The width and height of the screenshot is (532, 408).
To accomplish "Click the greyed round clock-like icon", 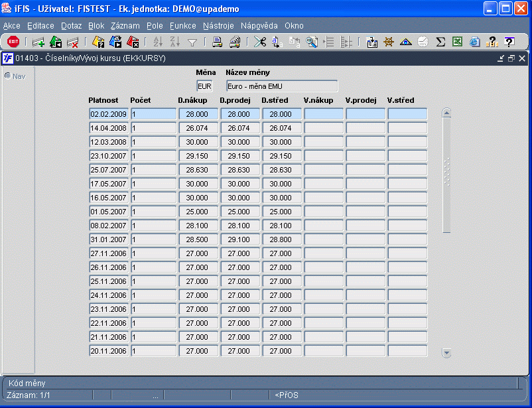I will [423, 42].
